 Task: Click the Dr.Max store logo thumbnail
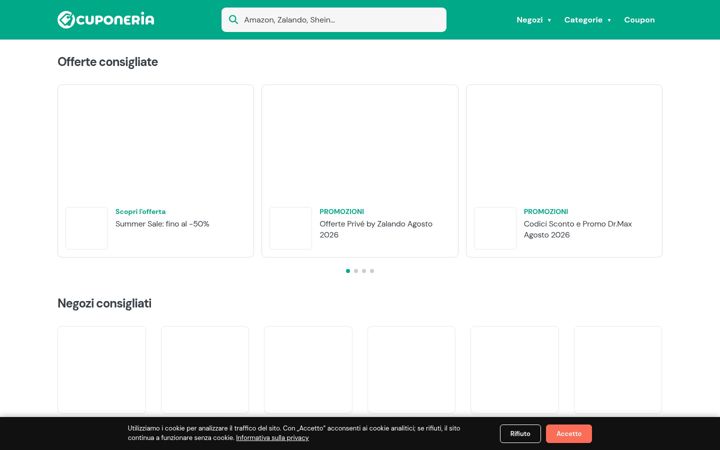495,228
